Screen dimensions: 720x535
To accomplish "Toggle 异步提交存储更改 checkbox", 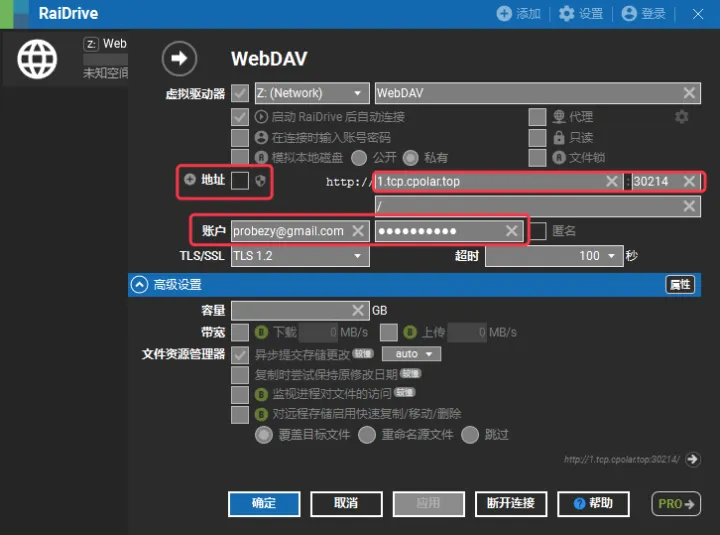I will [240, 354].
